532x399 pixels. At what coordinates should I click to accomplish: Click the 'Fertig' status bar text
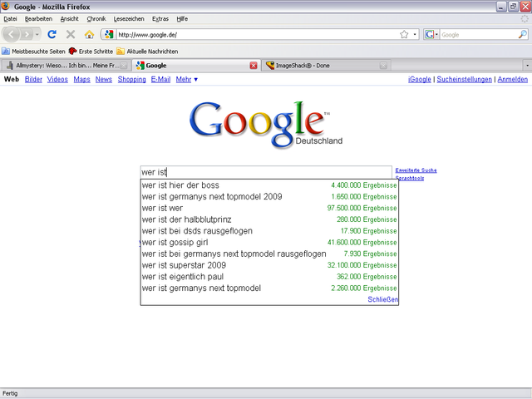pos(10,393)
